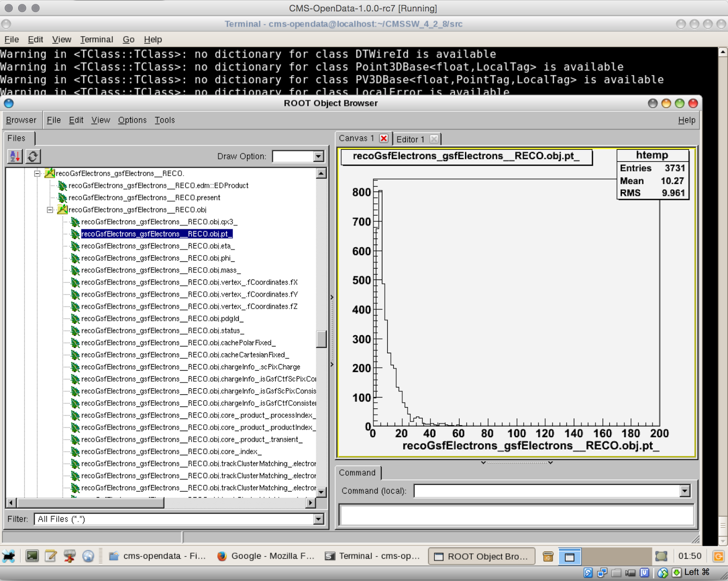Image resolution: width=728 pixels, height=581 pixels.
Task: Open the Tools menu
Action: [165, 120]
